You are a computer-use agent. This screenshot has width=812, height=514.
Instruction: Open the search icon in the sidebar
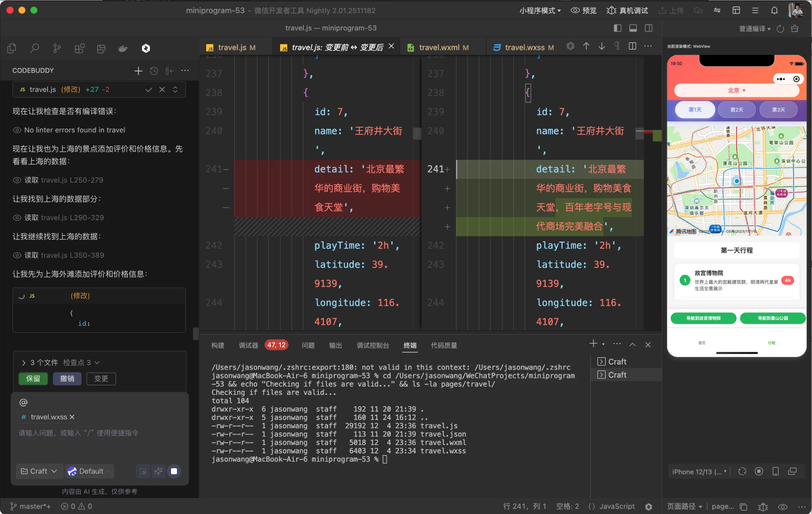[x=34, y=49]
